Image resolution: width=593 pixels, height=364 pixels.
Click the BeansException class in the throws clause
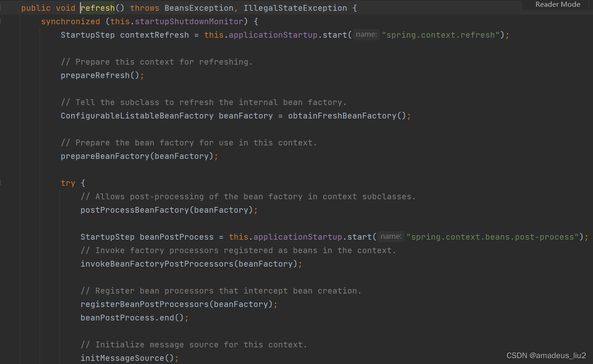(x=199, y=8)
